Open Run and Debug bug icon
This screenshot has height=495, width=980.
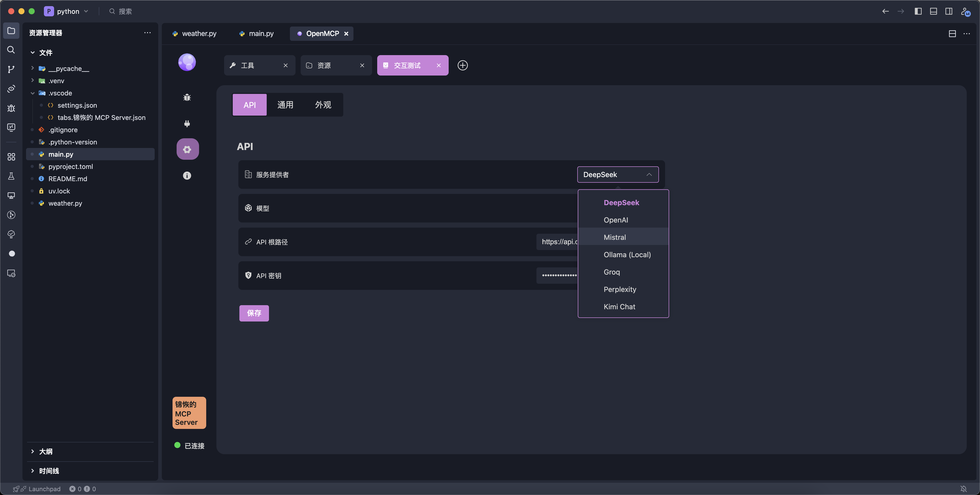click(x=11, y=108)
